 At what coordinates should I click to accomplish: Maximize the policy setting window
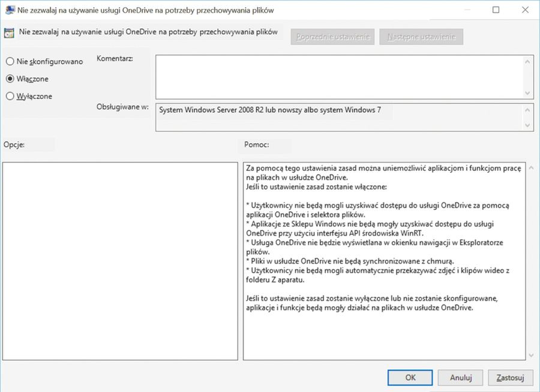click(x=496, y=10)
